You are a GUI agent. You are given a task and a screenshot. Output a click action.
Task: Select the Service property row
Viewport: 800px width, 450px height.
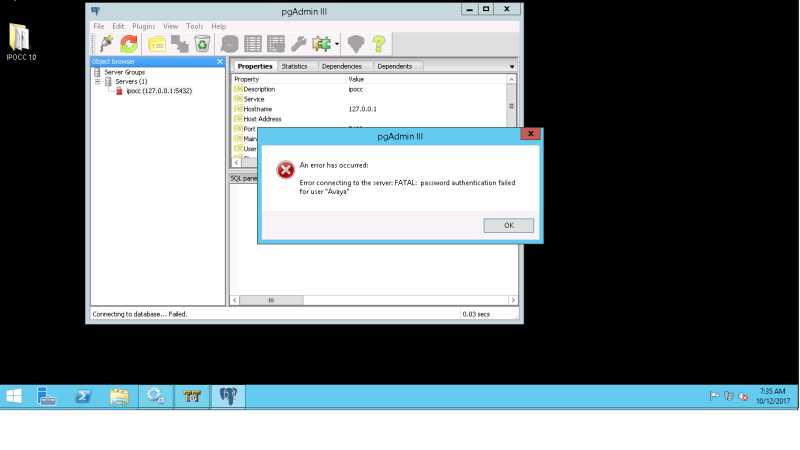(x=370, y=99)
